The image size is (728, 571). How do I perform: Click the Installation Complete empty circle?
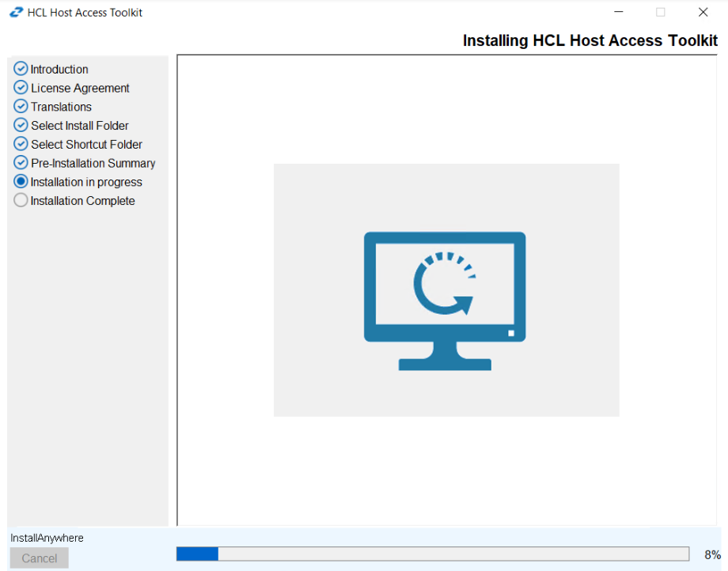(21, 200)
